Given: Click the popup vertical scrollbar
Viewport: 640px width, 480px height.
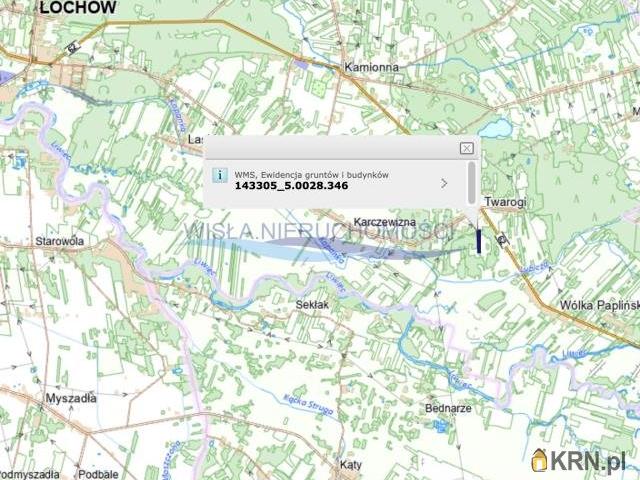Looking at the screenshot, I should (471, 182).
